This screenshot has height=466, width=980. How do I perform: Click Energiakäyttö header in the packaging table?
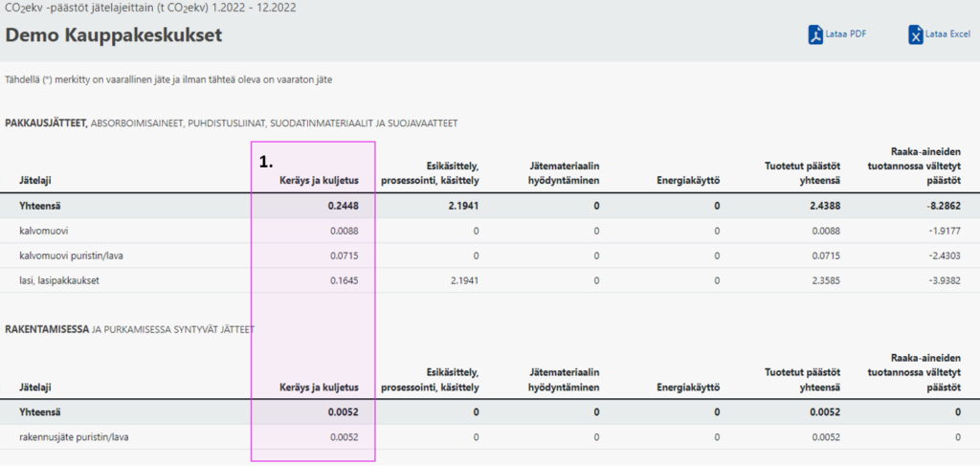point(688,180)
